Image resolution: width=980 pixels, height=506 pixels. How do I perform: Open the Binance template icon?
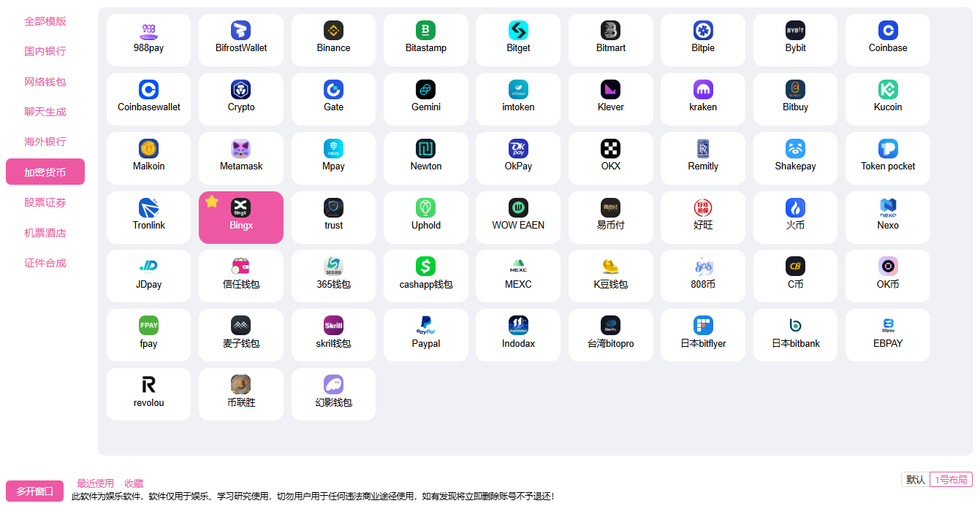tap(333, 31)
